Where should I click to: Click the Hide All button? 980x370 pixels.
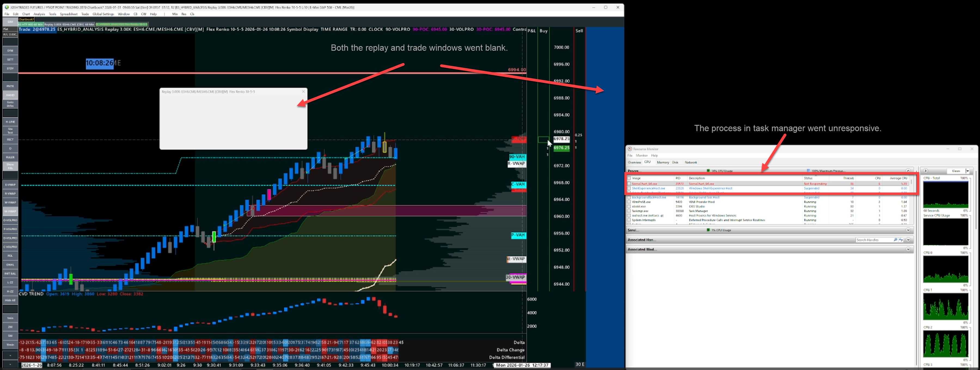[x=10, y=300]
